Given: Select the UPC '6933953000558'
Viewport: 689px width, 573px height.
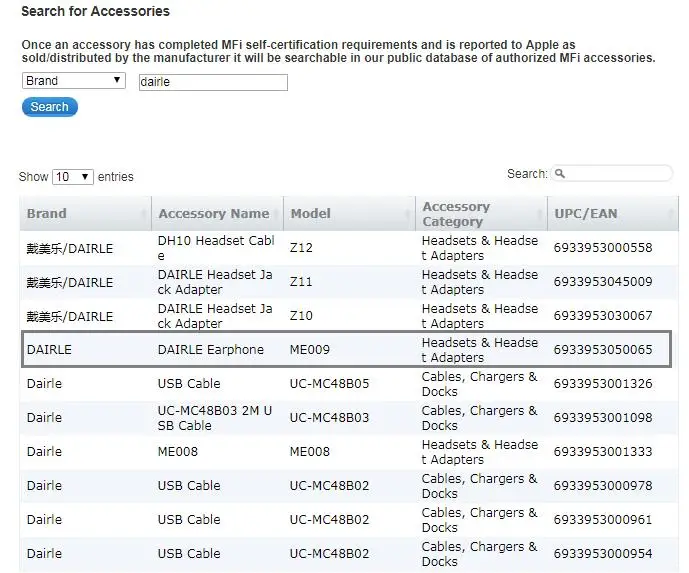Looking at the screenshot, I should [603, 248].
